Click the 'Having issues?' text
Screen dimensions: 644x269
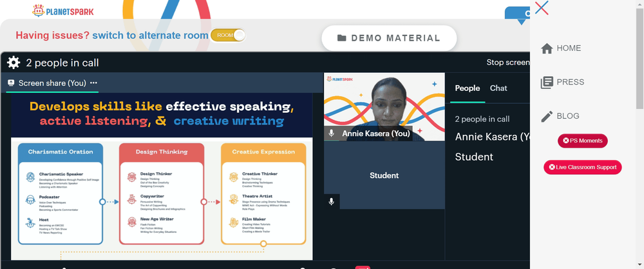[52, 35]
